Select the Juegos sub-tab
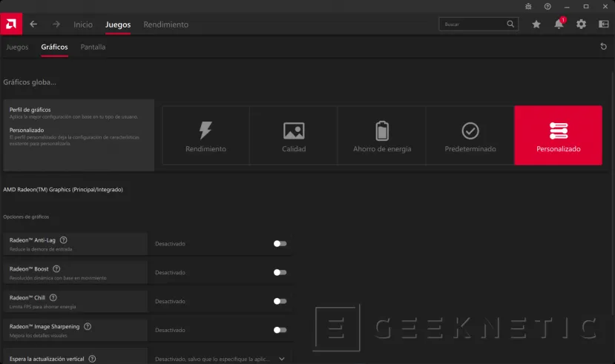 pyautogui.click(x=17, y=47)
